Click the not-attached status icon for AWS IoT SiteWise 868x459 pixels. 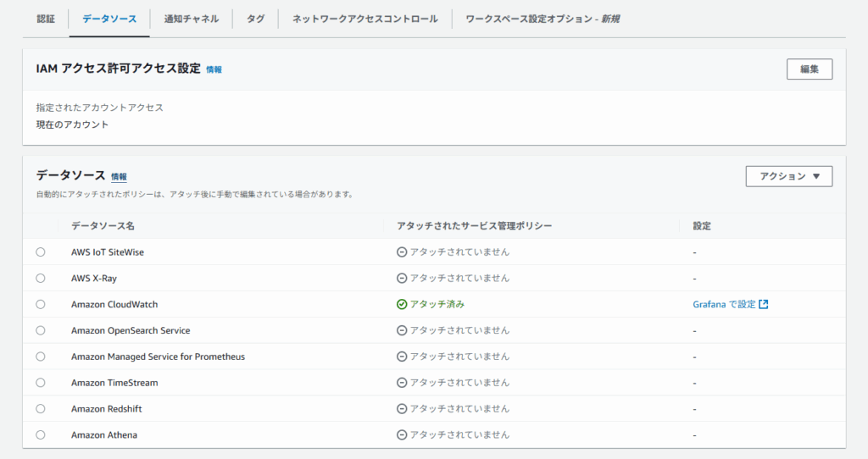pyautogui.click(x=402, y=252)
